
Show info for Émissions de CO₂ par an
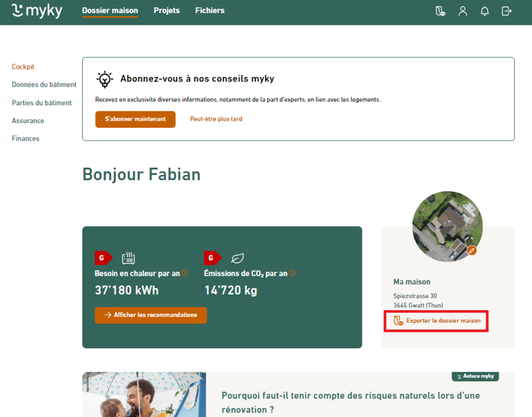coord(293,273)
